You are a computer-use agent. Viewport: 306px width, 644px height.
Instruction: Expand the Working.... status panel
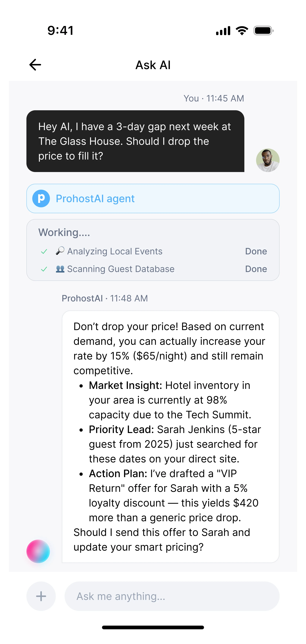64,232
